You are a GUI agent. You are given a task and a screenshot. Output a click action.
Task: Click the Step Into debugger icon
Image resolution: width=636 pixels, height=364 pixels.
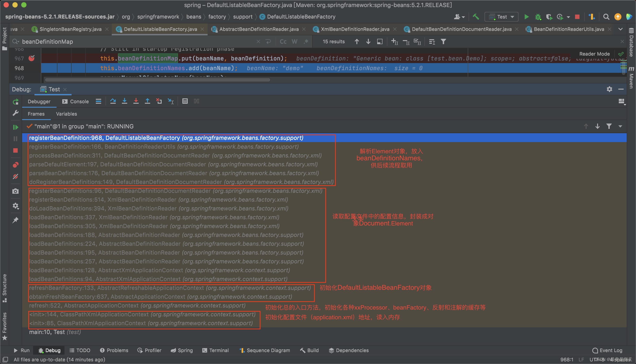point(124,101)
